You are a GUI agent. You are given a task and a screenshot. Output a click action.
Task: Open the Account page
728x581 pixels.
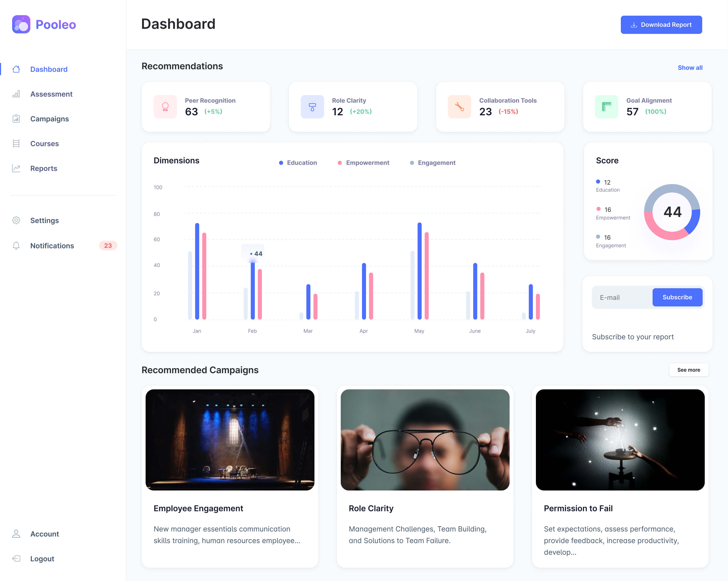44,534
